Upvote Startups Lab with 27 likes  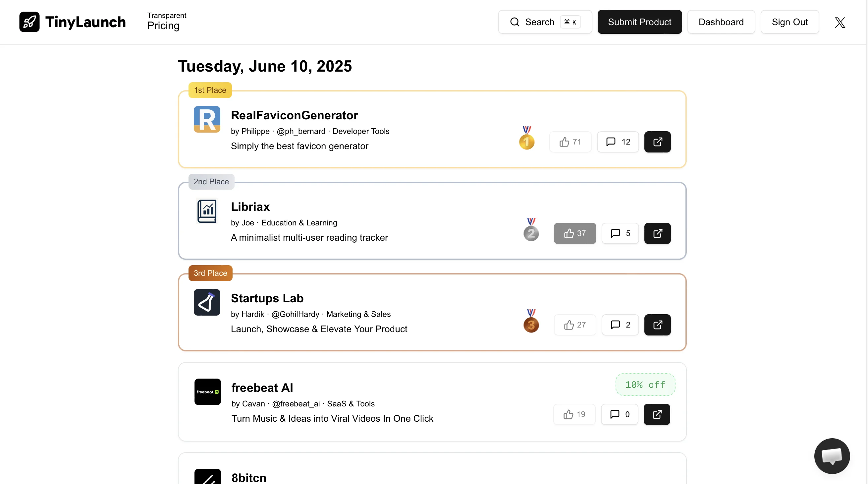point(574,325)
